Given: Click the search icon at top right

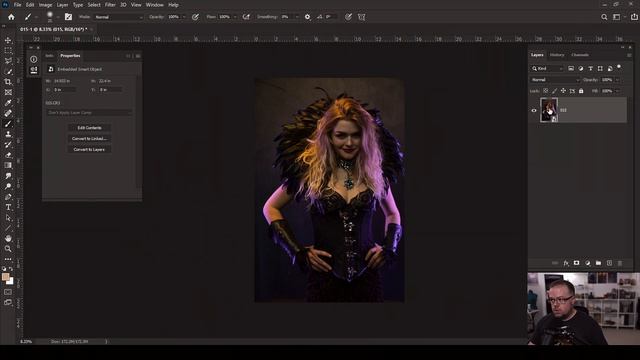Looking at the screenshot, I should pos(604,17).
